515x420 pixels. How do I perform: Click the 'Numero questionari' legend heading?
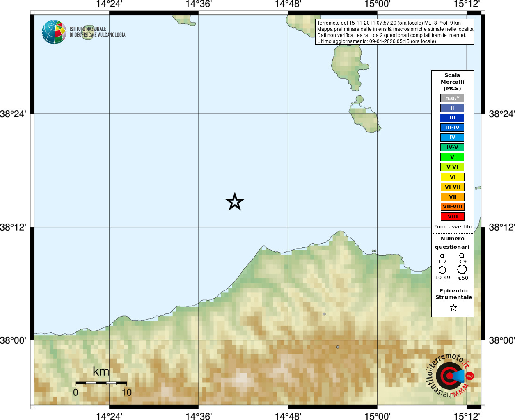452,242
